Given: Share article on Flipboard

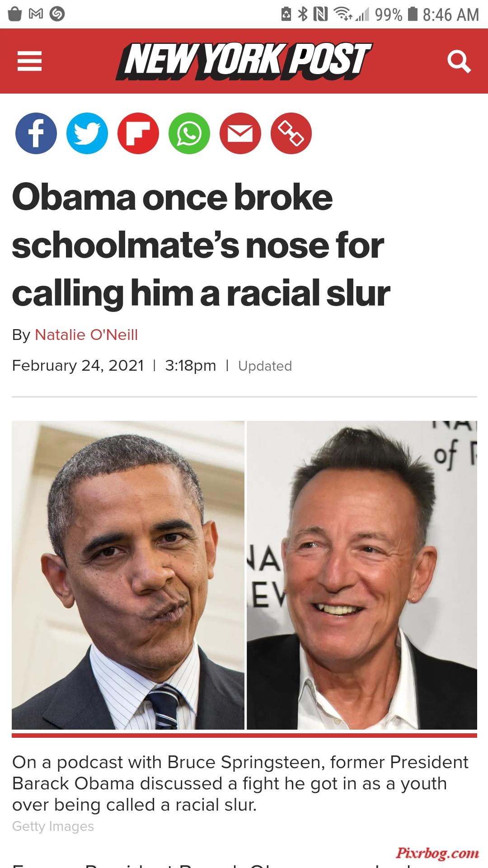Looking at the screenshot, I should click(138, 133).
